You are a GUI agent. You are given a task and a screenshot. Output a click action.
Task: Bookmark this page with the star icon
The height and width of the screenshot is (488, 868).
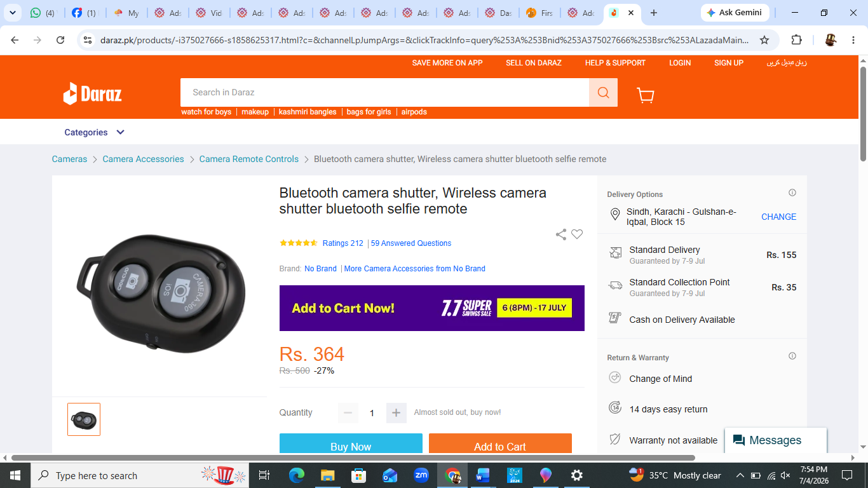[x=764, y=40]
